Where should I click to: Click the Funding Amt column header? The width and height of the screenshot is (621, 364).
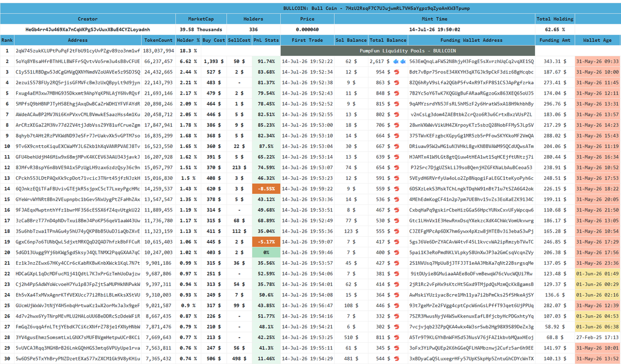(x=555, y=40)
